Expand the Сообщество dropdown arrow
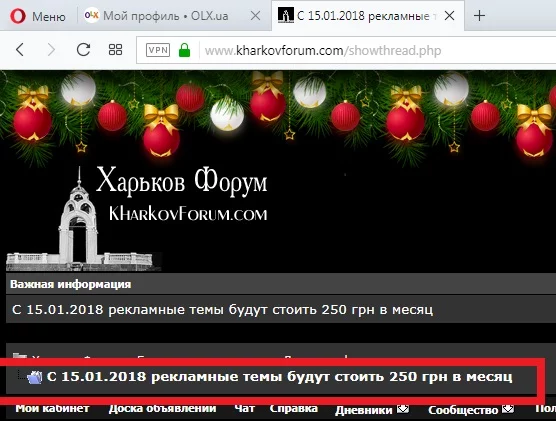The image size is (556, 421). pyautogui.click(x=508, y=409)
